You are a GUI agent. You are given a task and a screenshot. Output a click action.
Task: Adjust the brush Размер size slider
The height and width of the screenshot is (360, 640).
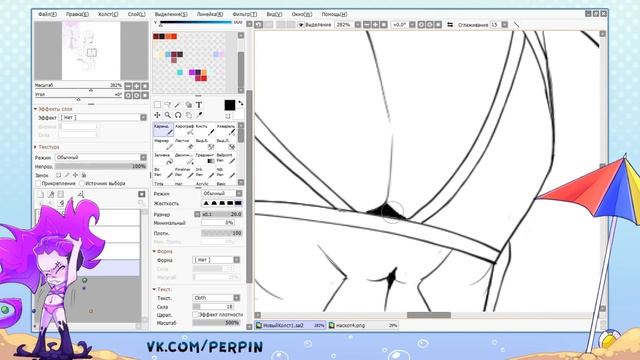coord(222,214)
